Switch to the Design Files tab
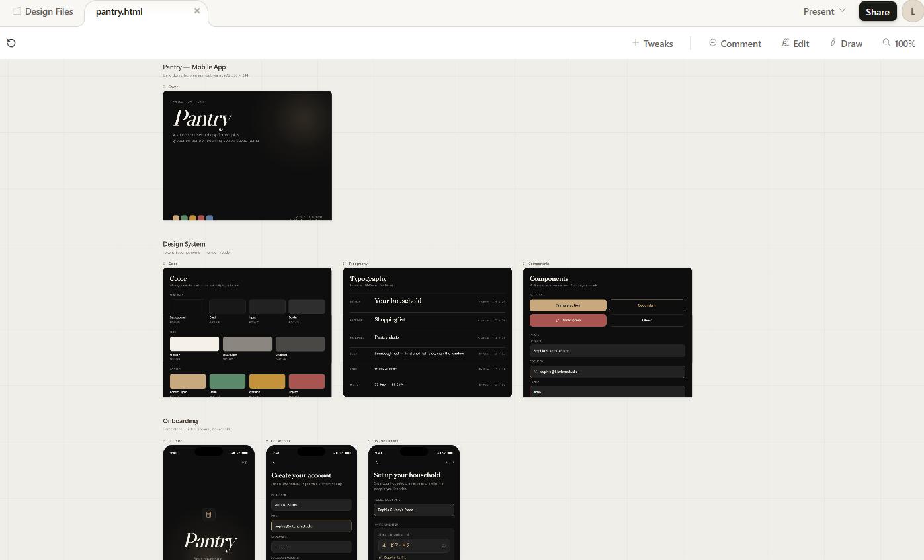 pyautogui.click(x=43, y=11)
